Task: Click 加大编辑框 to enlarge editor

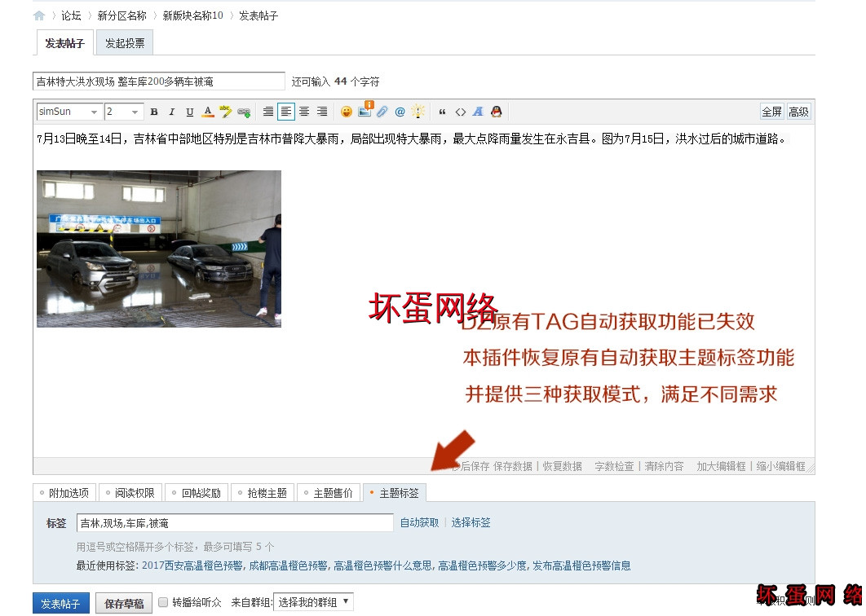Action: 721,466
